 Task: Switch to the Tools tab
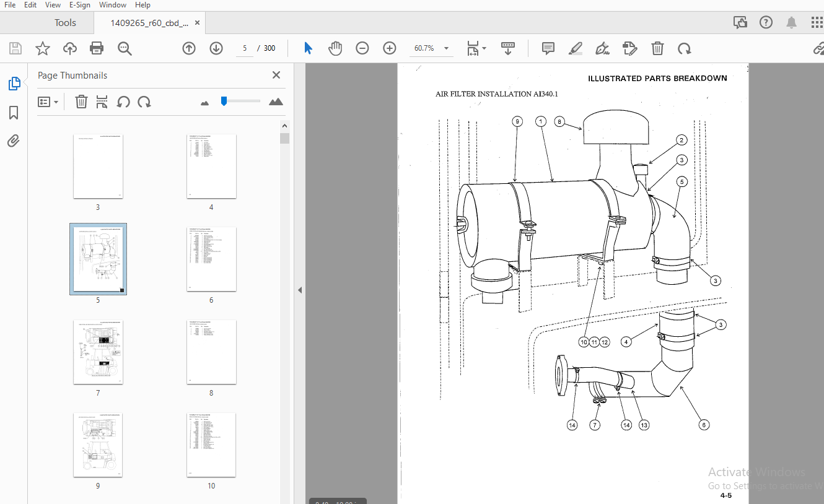click(x=65, y=23)
